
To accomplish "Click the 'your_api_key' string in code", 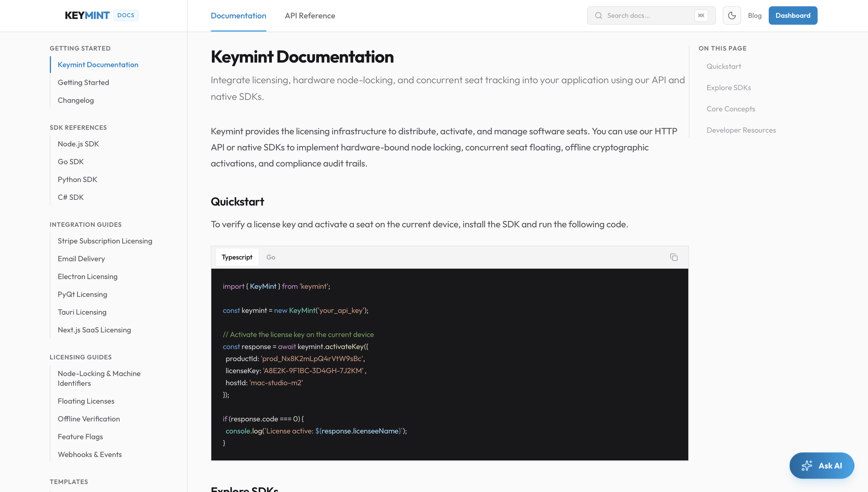I will pyautogui.click(x=341, y=310).
